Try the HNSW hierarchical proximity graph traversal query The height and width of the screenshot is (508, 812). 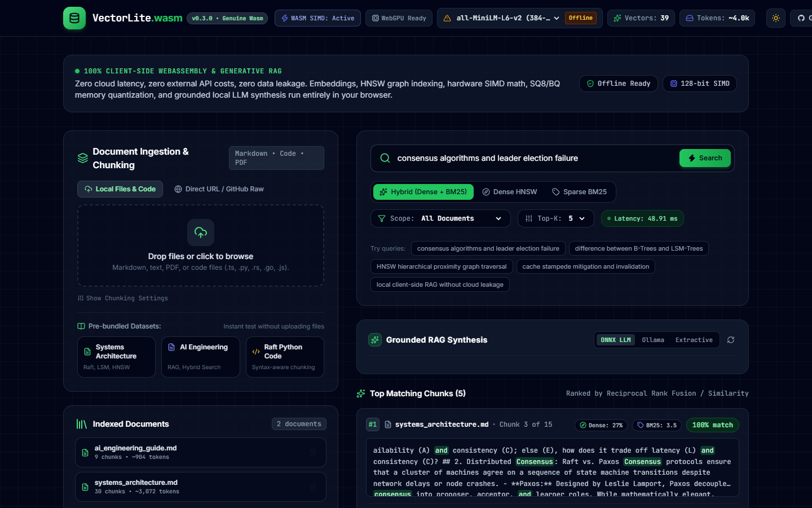(x=442, y=266)
